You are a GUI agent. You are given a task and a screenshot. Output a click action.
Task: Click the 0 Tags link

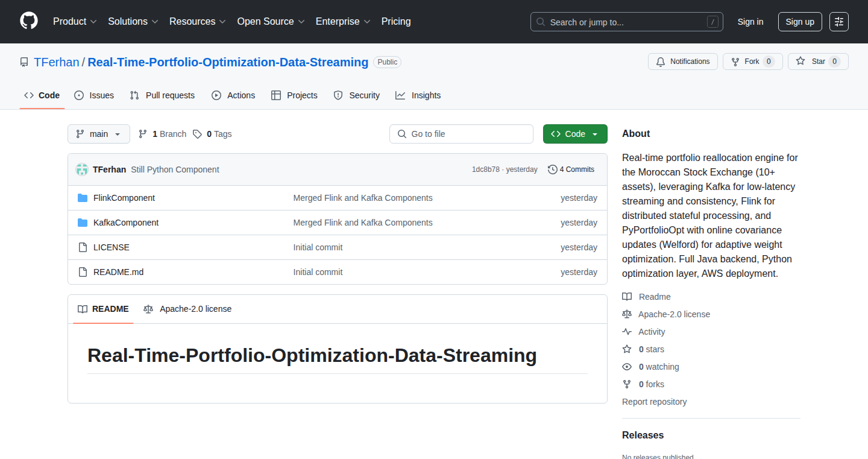[212, 134]
